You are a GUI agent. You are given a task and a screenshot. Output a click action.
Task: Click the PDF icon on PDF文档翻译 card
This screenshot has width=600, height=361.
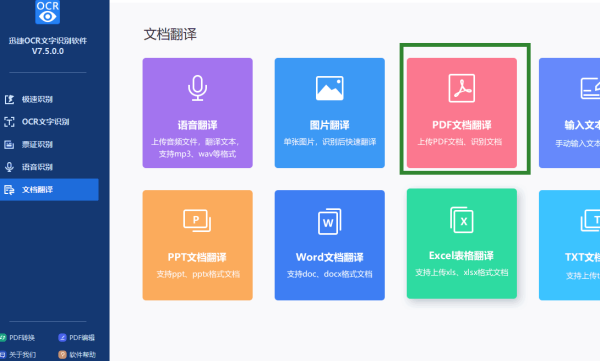pyautogui.click(x=461, y=88)
